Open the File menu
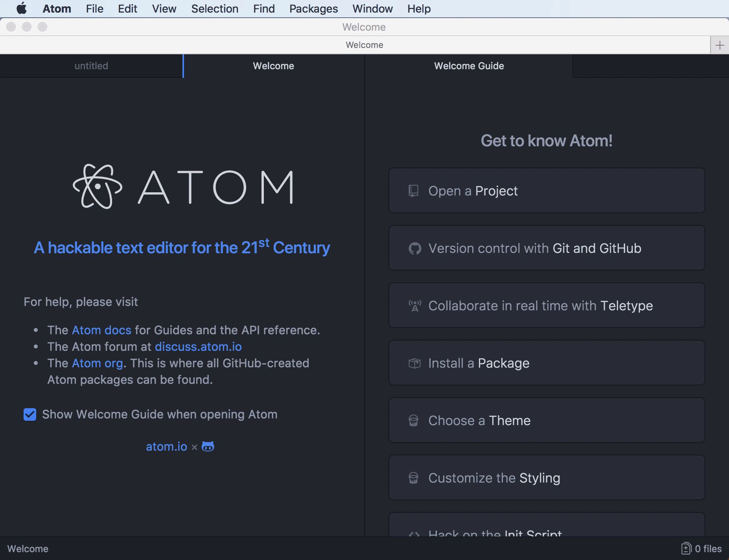This screenshot has width=729, height=560. click(95, 9)
